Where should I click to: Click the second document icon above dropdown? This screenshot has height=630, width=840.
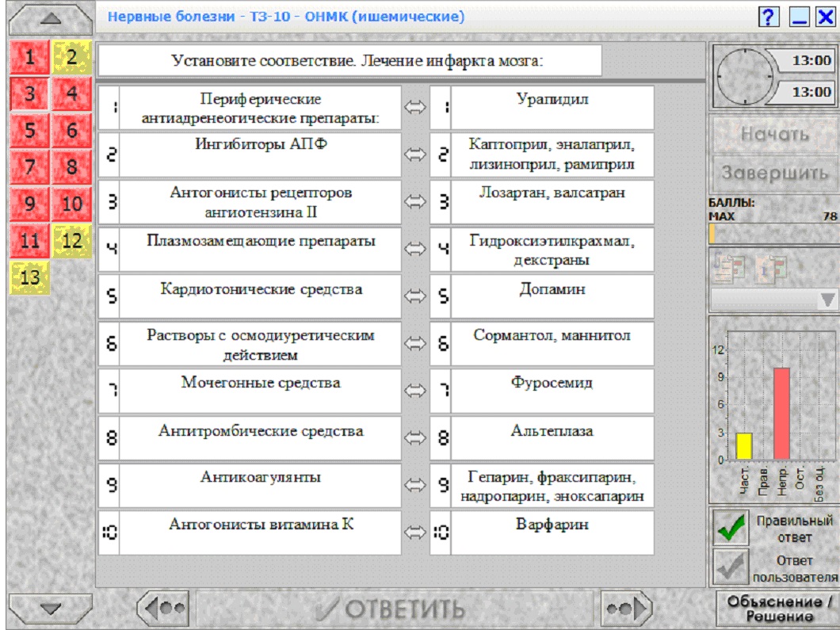[770, 268]
